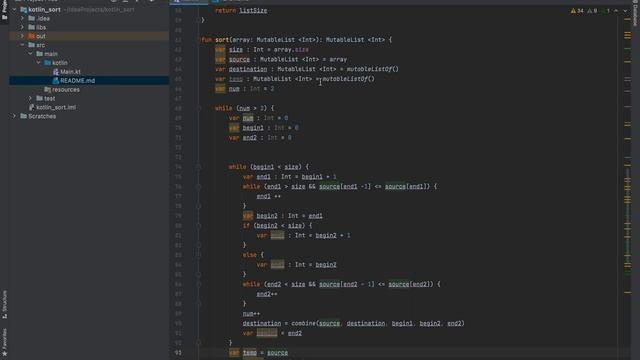Open the Project tool window tab
Screen dimensions: 640x360
click(x=4, y=10)
